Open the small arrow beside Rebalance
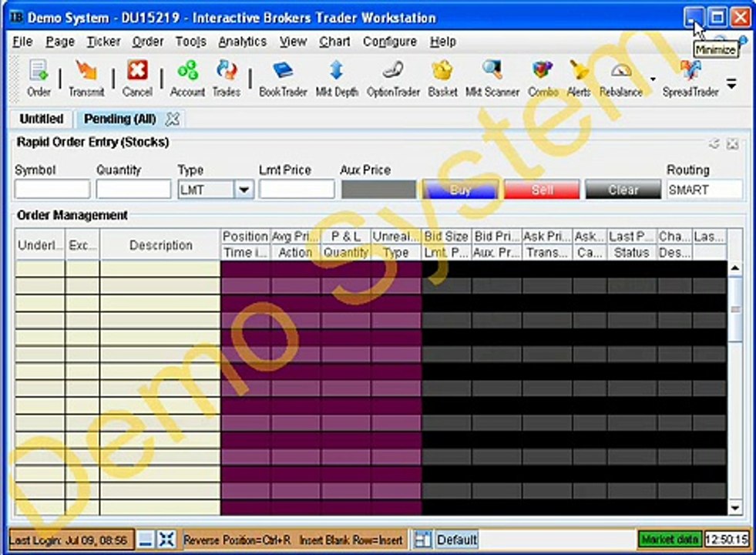 tap(653, 79)
